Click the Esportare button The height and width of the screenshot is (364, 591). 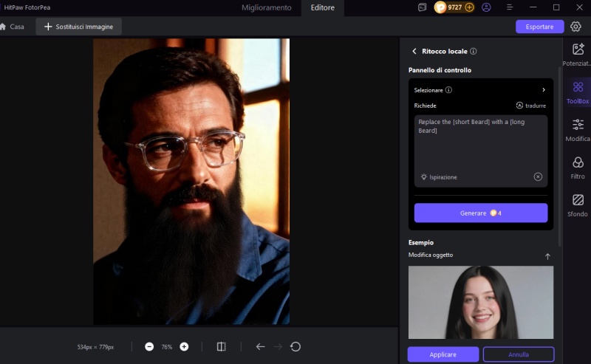click(539, 27)
